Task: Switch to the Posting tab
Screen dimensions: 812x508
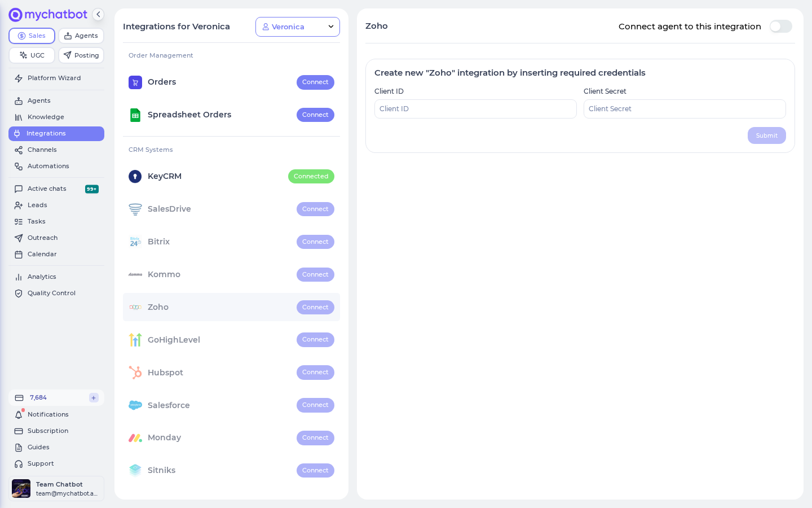Action: (x=81, y=55)
